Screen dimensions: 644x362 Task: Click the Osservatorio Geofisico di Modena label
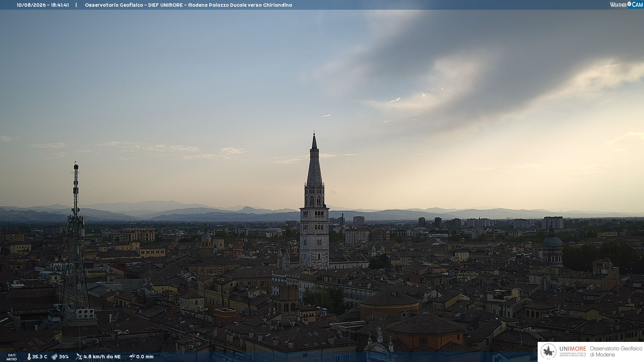pyautogui.click(x=616, y=352)
